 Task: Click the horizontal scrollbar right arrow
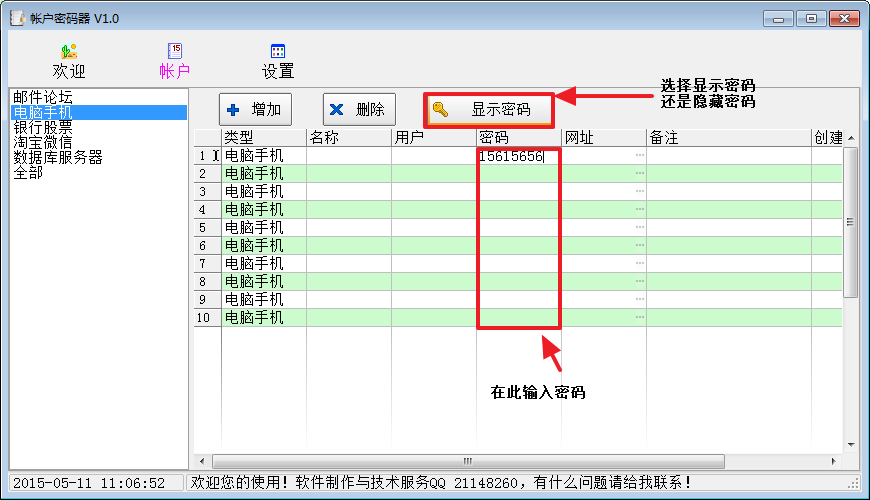click(833, 461)
